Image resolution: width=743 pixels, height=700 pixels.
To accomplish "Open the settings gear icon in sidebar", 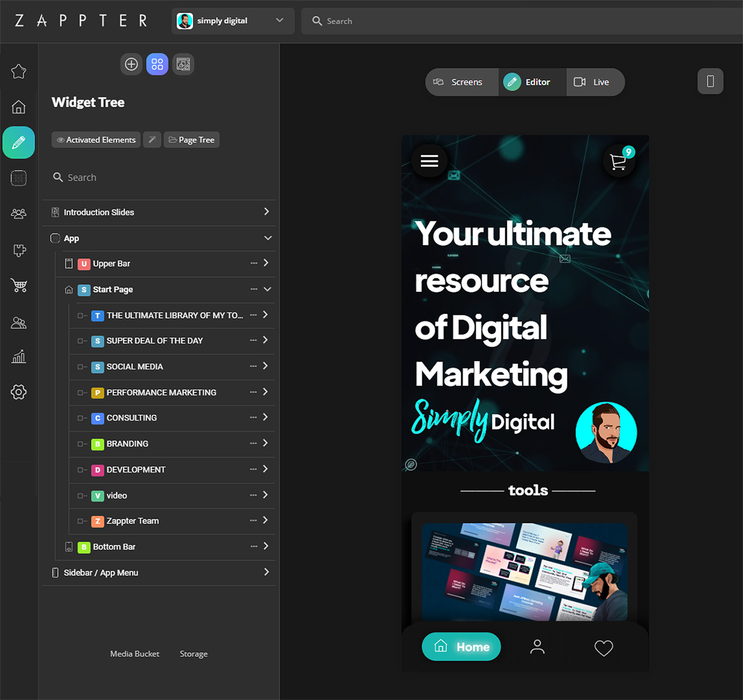I will 19,392.
